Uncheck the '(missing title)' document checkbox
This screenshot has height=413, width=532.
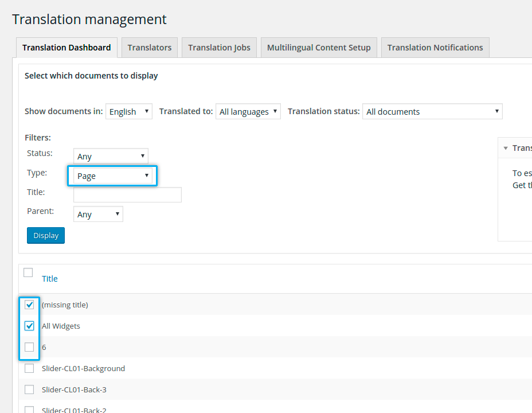pyautogui.click(x=29, y=305)
